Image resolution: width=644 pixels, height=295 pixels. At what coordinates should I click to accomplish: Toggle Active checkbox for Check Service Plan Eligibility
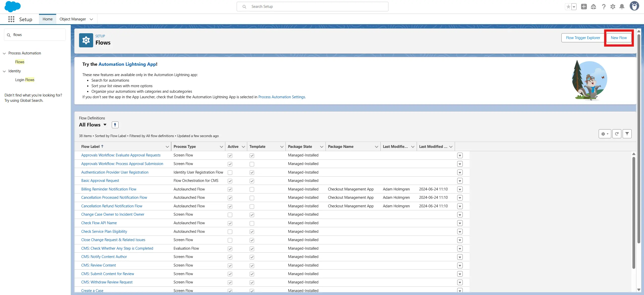pos(230,232)
